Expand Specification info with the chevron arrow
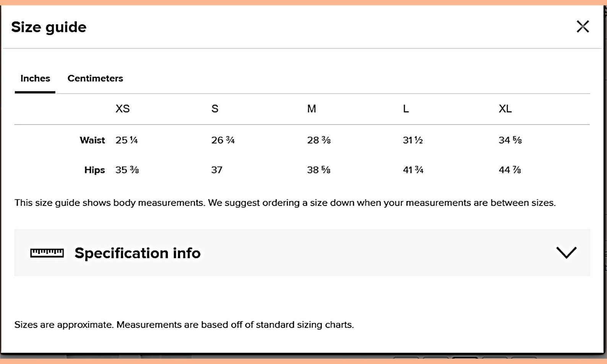The height and width of the screenshot is (364, 607). pos(566,252)
